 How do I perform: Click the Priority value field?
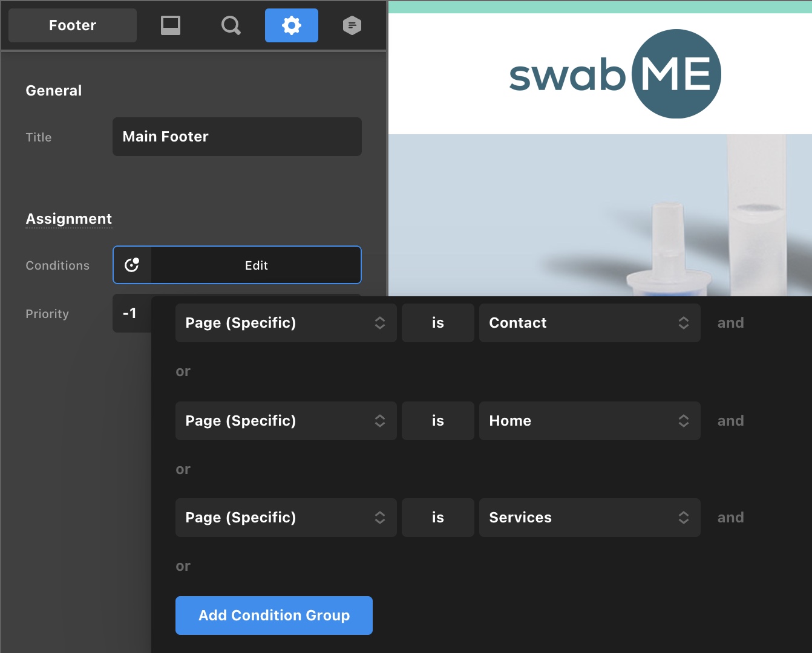point(132,313)
